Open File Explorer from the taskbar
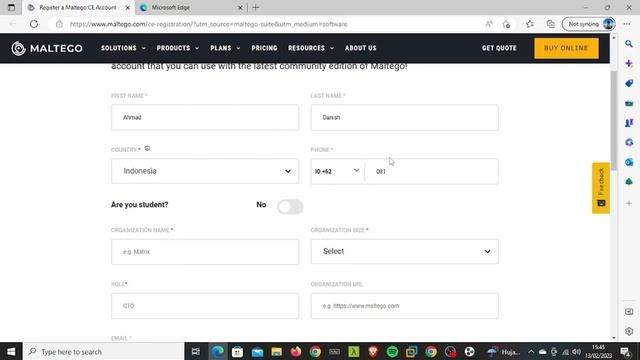640x360 pixels. click(277, 351)
